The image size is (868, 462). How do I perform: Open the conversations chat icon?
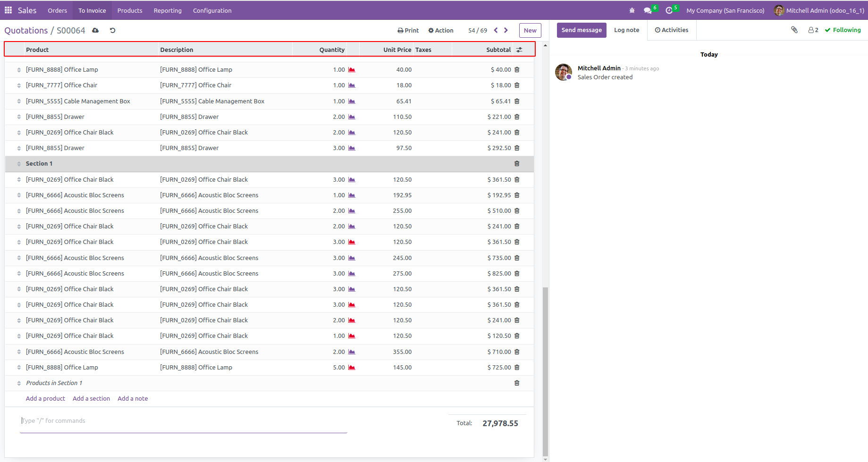648,10
